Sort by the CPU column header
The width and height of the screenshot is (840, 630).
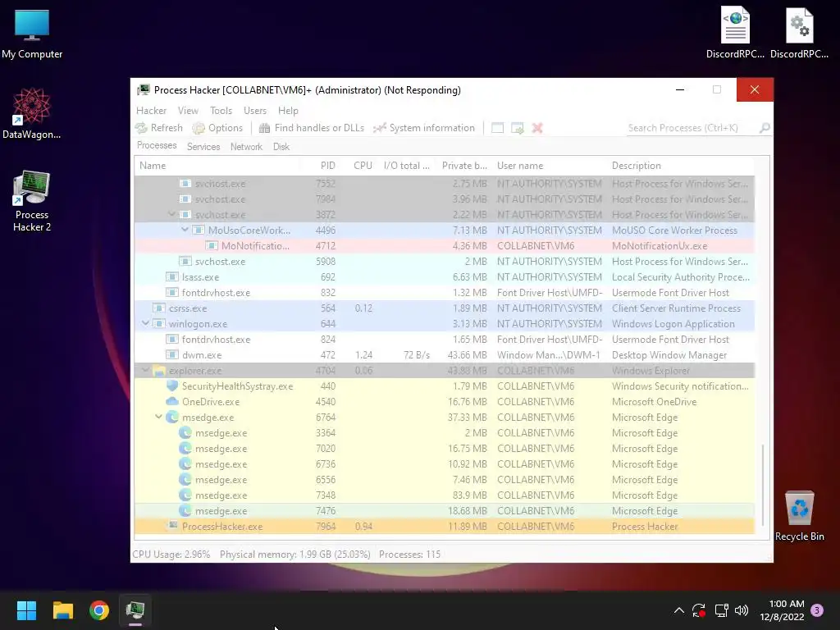click(x=359, y=166)
